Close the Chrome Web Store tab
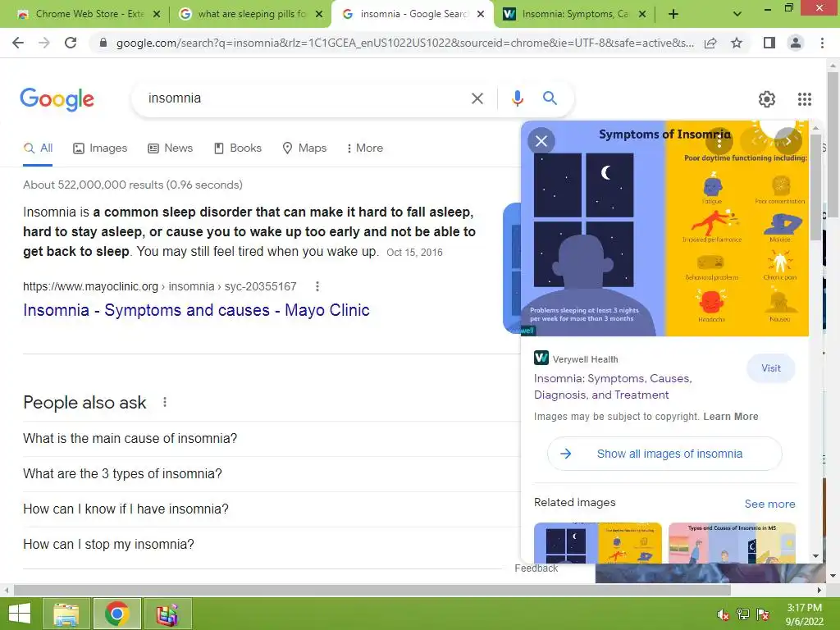 pos(157,14)
